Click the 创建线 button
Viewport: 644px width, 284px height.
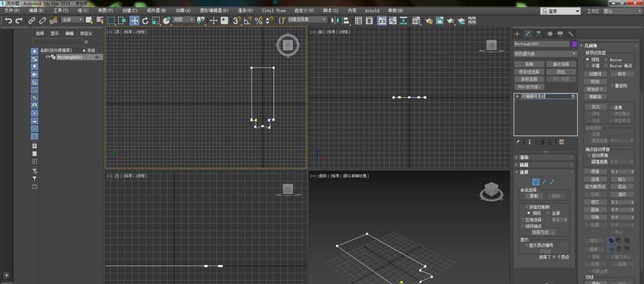[595, 74]
